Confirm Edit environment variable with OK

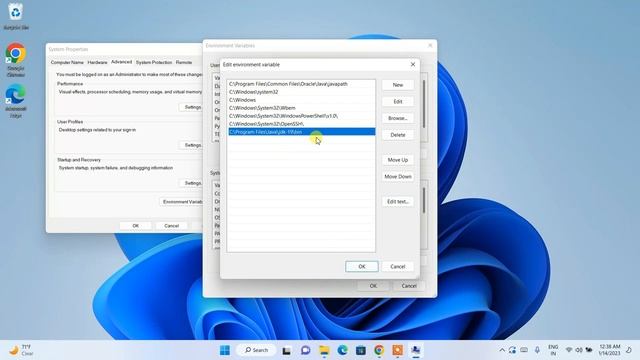pyautogui.click(x=362, y=267)
